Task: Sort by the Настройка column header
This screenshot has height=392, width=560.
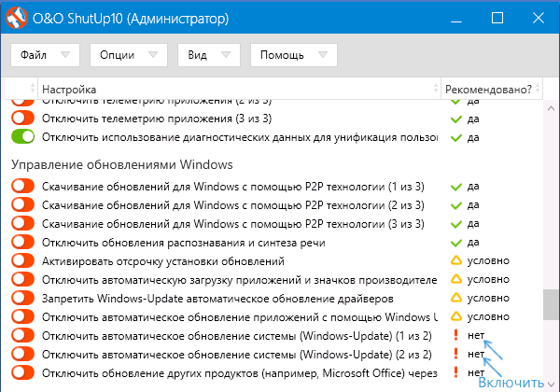Action: click(239, 89)
